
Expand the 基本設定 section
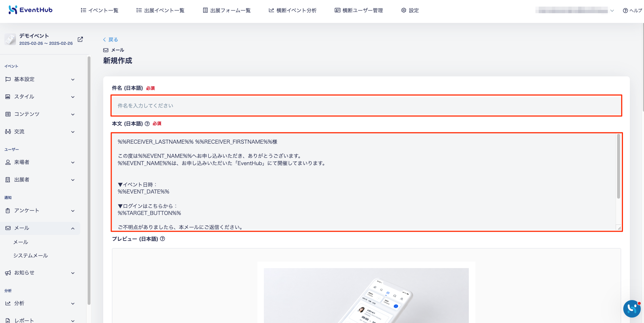73,80
